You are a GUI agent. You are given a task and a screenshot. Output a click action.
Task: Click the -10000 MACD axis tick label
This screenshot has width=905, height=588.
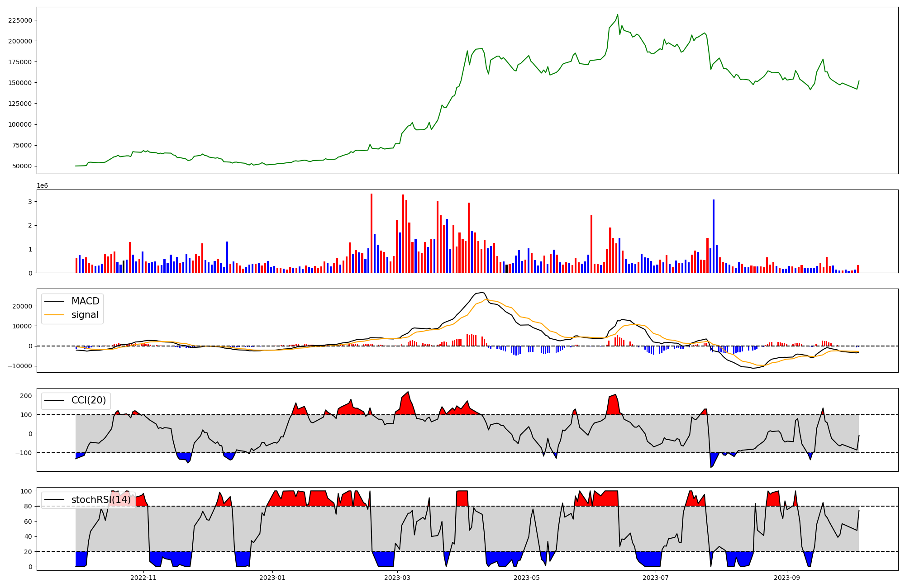point(20,366)
